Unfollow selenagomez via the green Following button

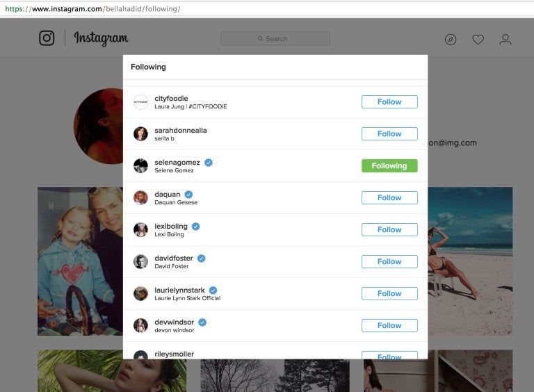click(x=389, y=165)
